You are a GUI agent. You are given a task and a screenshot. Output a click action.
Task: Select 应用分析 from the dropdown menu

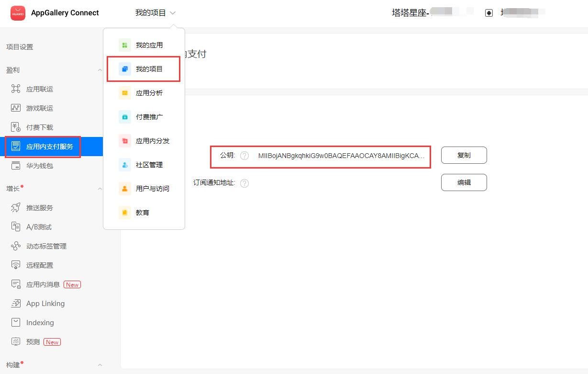(144, 93)
